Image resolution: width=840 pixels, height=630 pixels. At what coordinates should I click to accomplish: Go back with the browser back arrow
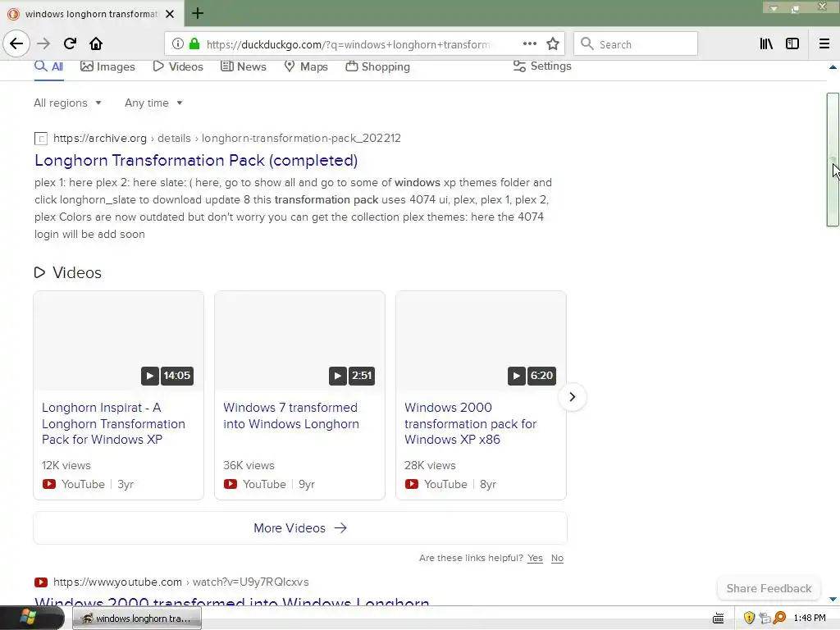[x=16, y=43]
